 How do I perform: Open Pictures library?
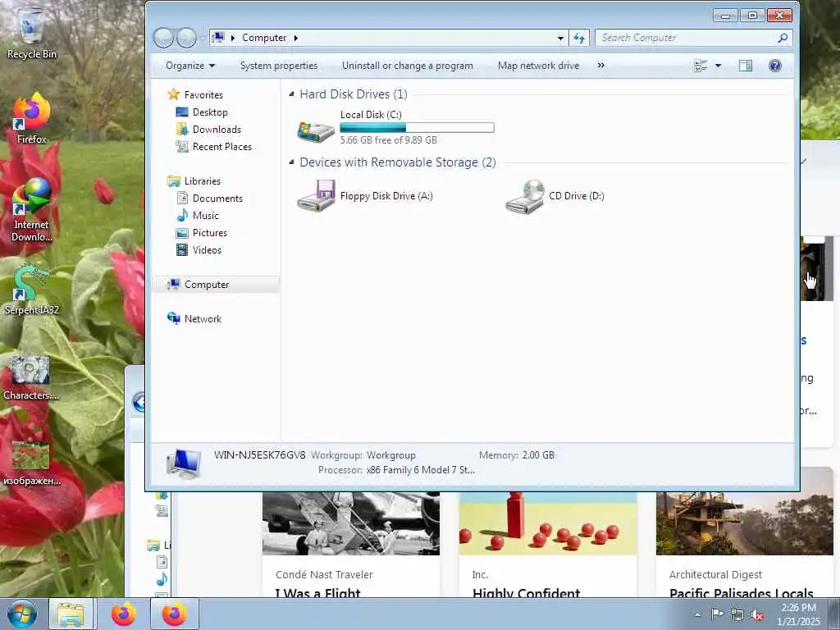[x=209, y=232]
